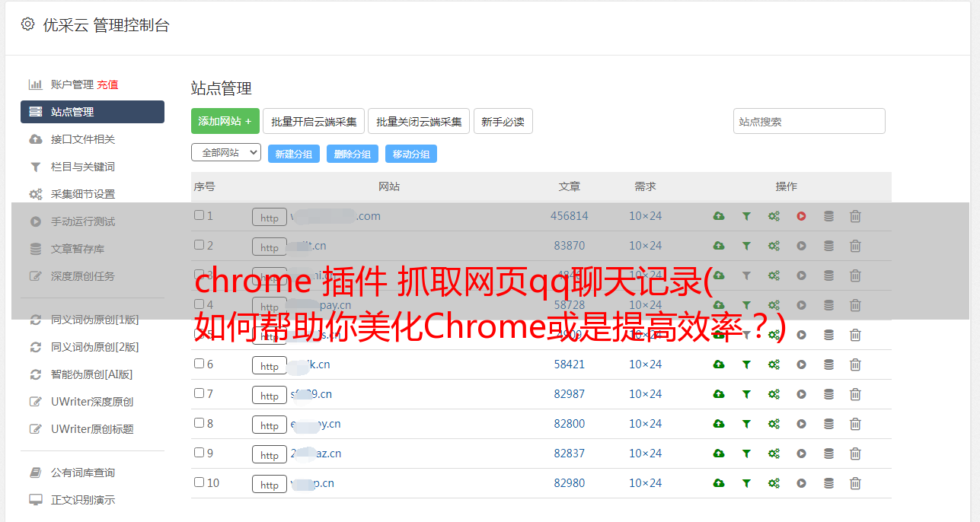Click filter icon in row 7

(x=746, y=394)
